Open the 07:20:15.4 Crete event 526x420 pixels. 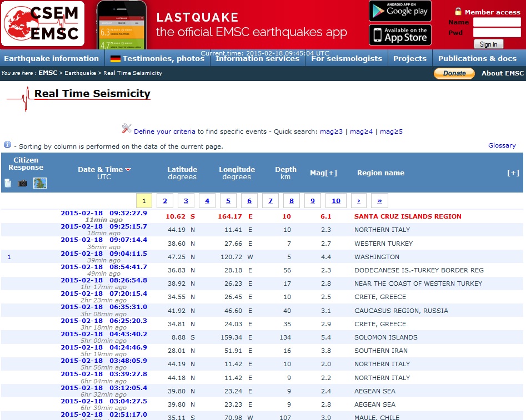[x=104, y=294]
